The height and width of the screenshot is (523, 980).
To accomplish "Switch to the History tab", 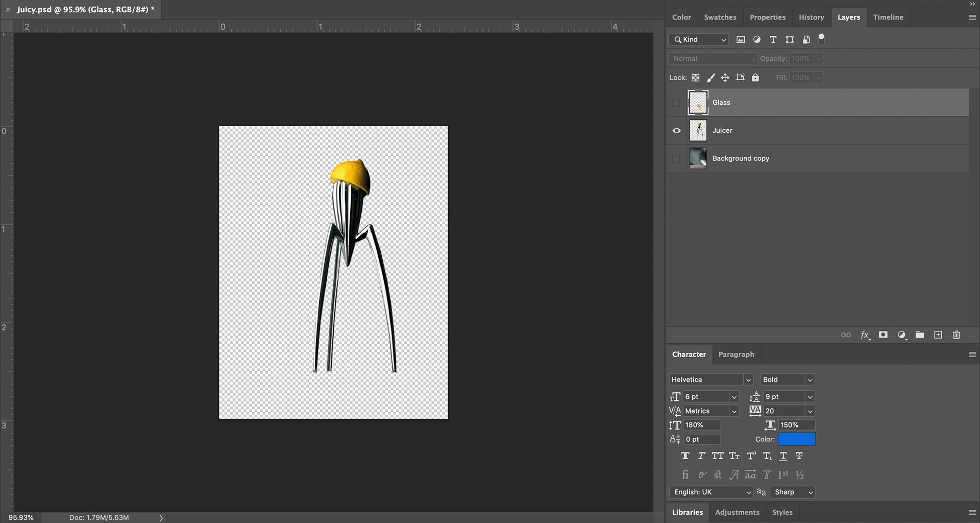I will (812, 17).
